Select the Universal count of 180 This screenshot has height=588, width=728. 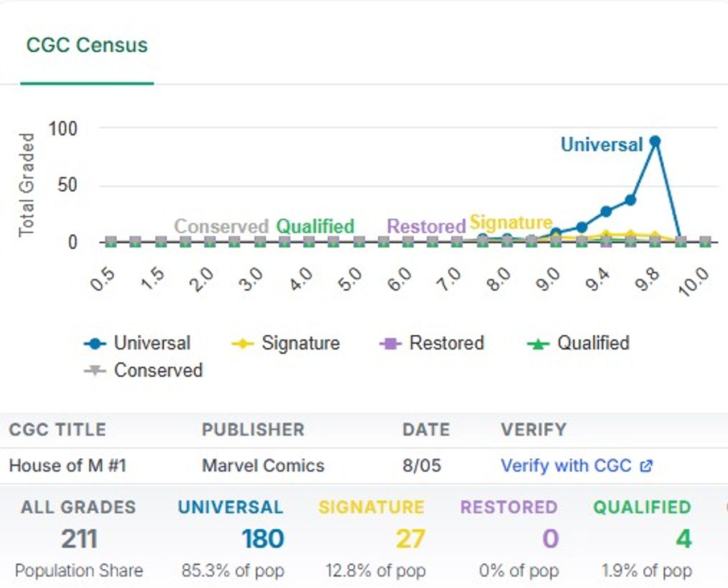[262, 539]
